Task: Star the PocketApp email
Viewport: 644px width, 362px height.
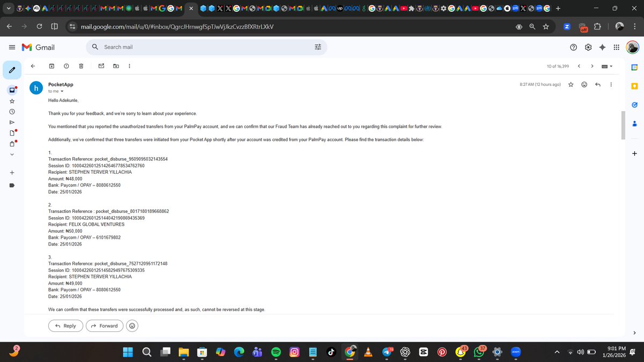Action: coord(570,84)
